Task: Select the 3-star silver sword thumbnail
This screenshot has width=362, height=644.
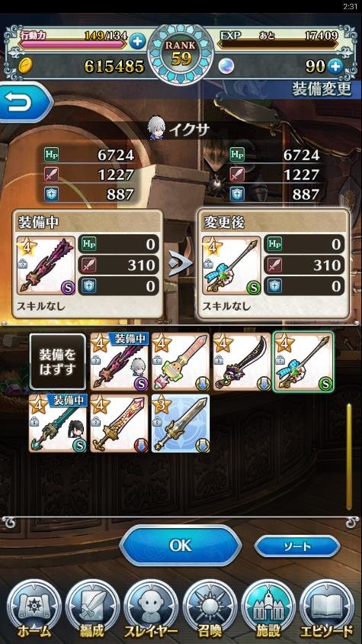Action: [x=181, y=423]
